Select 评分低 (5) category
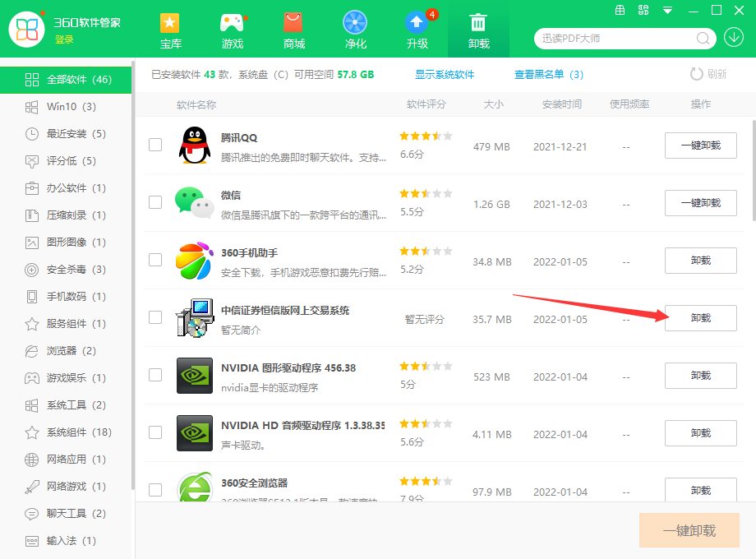 click(66, 160)
